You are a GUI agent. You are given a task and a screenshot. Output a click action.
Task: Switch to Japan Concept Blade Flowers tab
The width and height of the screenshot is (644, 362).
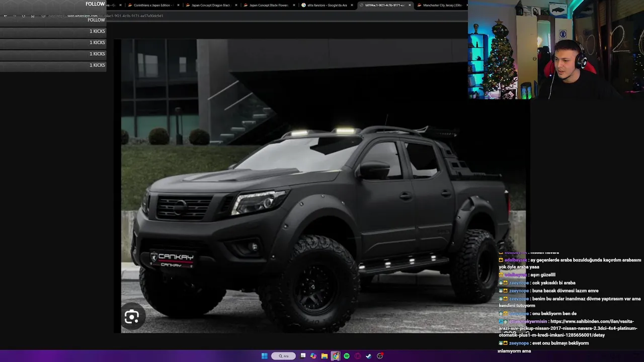[269, 5]
